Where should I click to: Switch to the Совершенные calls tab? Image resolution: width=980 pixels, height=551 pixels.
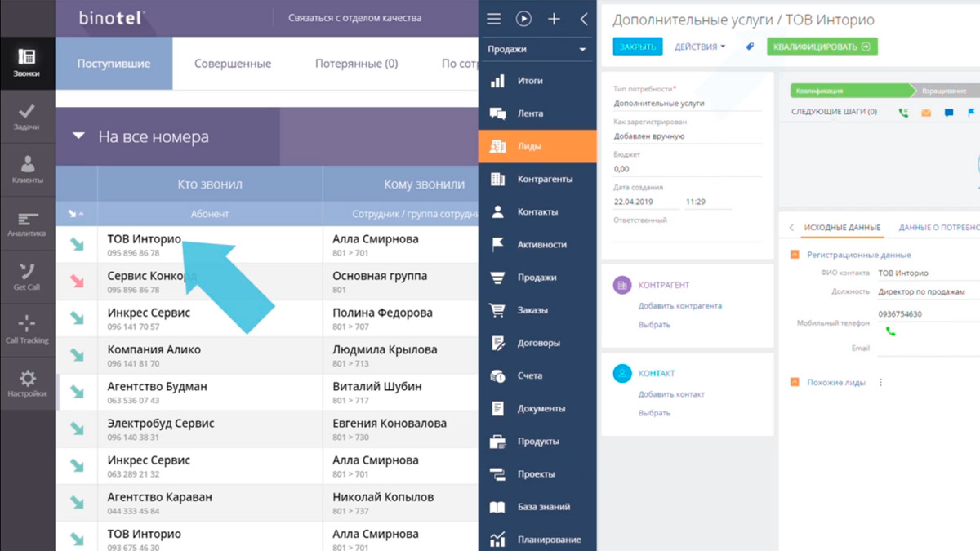click(x=233, y=64)
